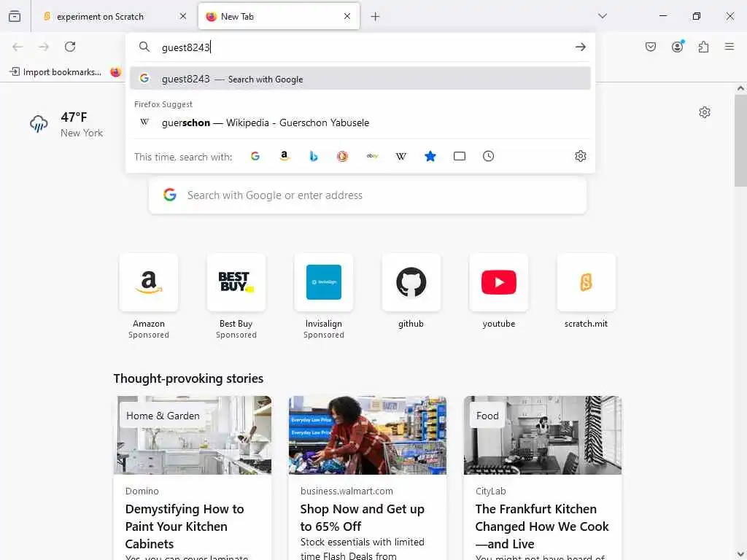
Task: Search this time with DuckDuckGo icon
Action: pos(343,156)
